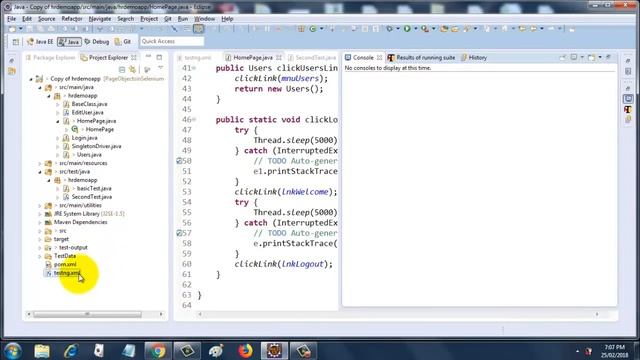
Task: Open the New file dropdown arrow
Action: (x=20, y=29)
